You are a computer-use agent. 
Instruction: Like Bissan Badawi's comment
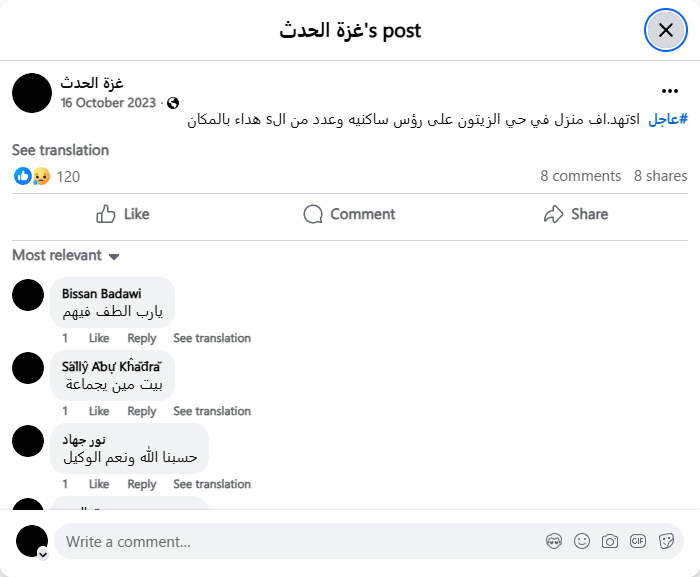pyautogui.click(x=99, y=338)
